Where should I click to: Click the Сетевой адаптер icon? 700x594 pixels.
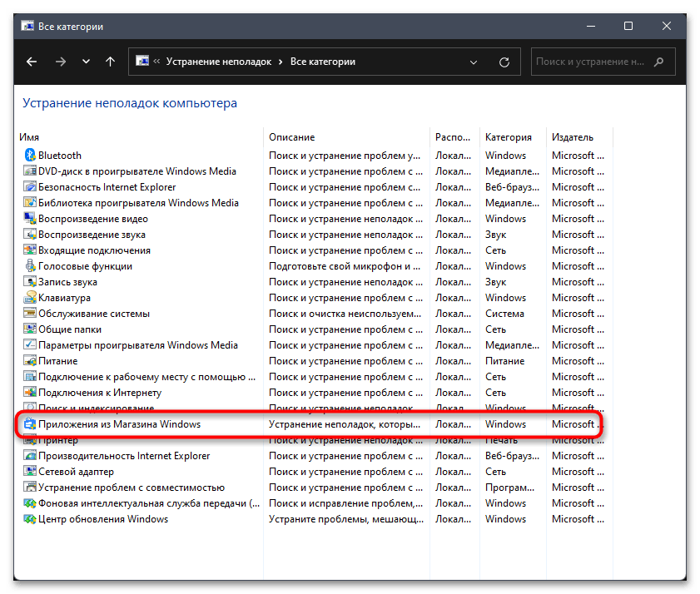(30, 472)
